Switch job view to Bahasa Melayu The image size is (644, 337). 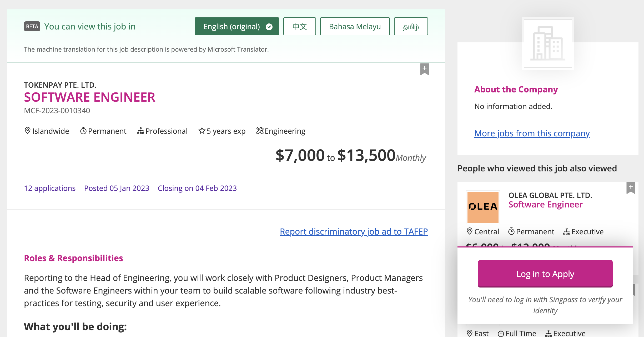coord(355,26)
